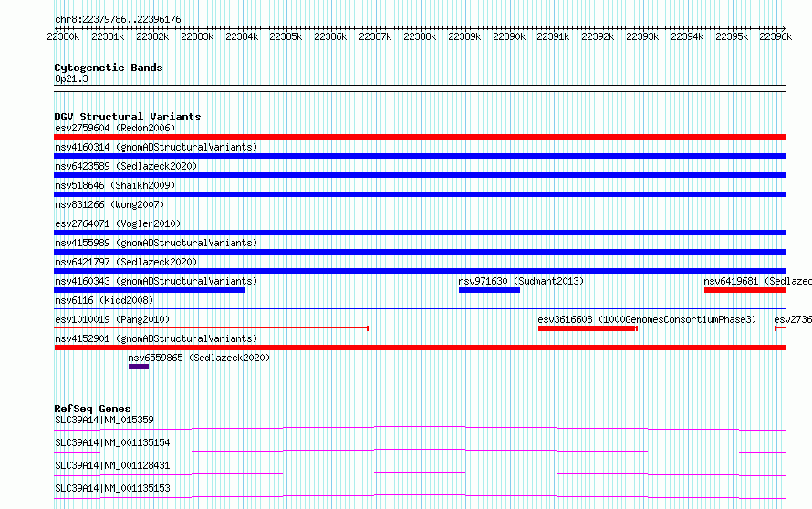
Task: Click the 22380k ruler tick label
Action: click(63, 36)
